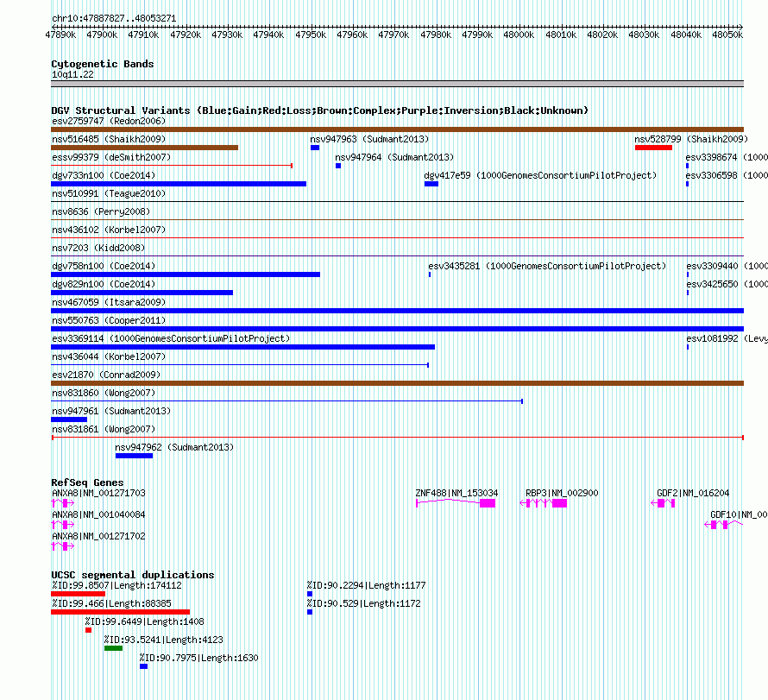
Task: Click the Cytogenetic Bands track title
Action: (x=103, y=64)
